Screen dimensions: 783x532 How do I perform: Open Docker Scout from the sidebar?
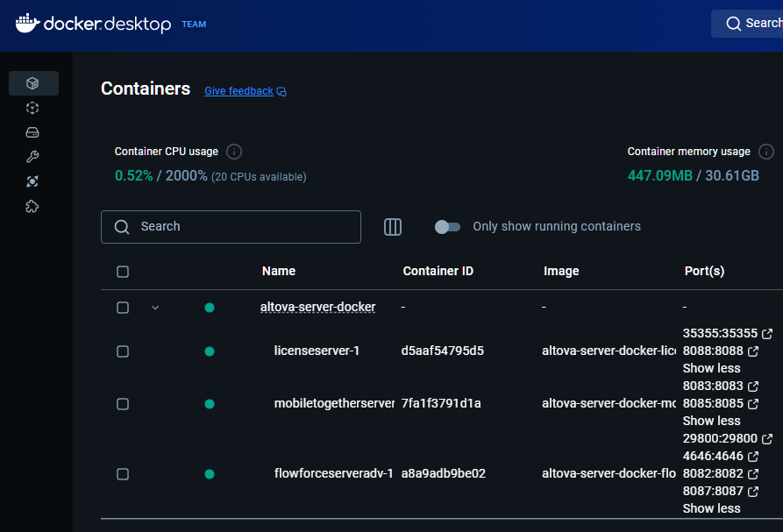click(x=33, y=181)
